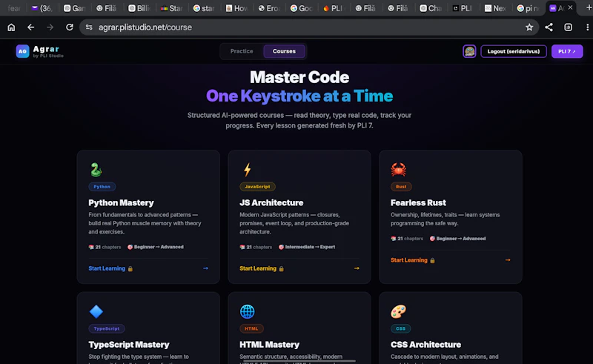Open the Python Mastery course title
Image resolution: width=593 pixels, height=364 pixels.
[x=121, y=203]
